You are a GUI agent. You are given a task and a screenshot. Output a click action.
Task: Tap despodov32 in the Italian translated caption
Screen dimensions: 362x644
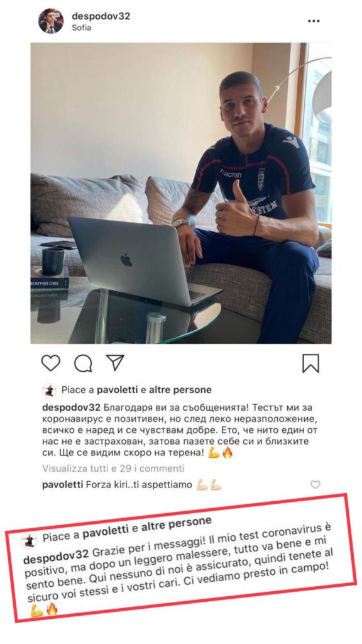click(56, 557)
